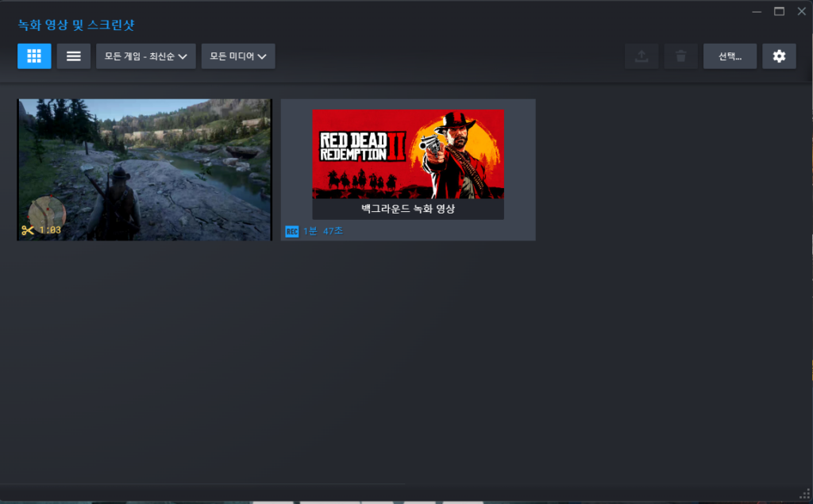
Task: Click the 1:03 clip duration text
Action: pos(50,230)
